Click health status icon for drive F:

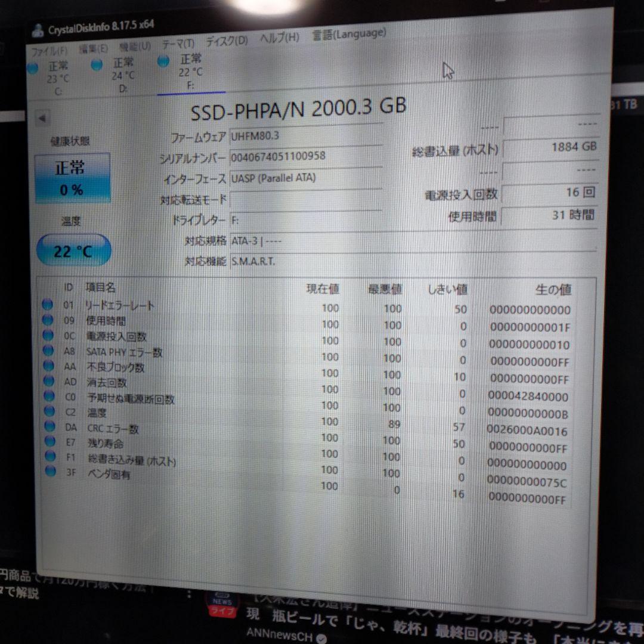162,61
